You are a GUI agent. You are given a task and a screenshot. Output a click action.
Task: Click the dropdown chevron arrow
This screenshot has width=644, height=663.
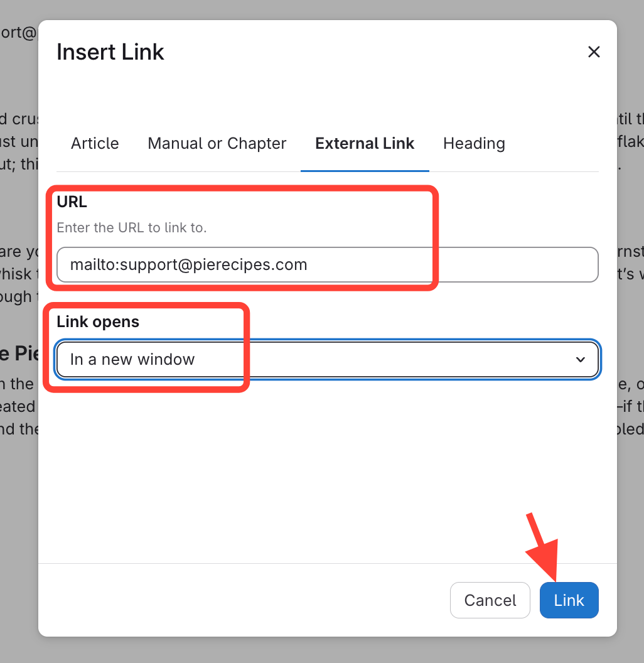tap(581, 360)
